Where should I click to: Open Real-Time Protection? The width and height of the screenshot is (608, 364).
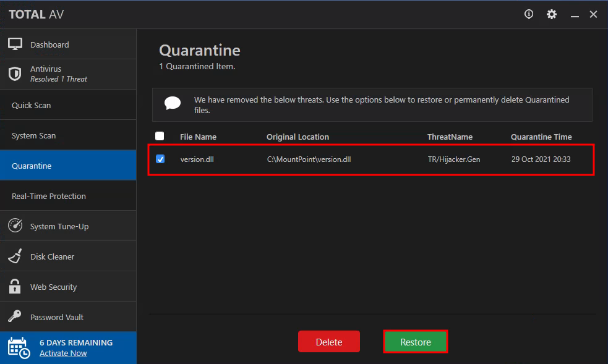pyautogui.click(x=68, y=195)
